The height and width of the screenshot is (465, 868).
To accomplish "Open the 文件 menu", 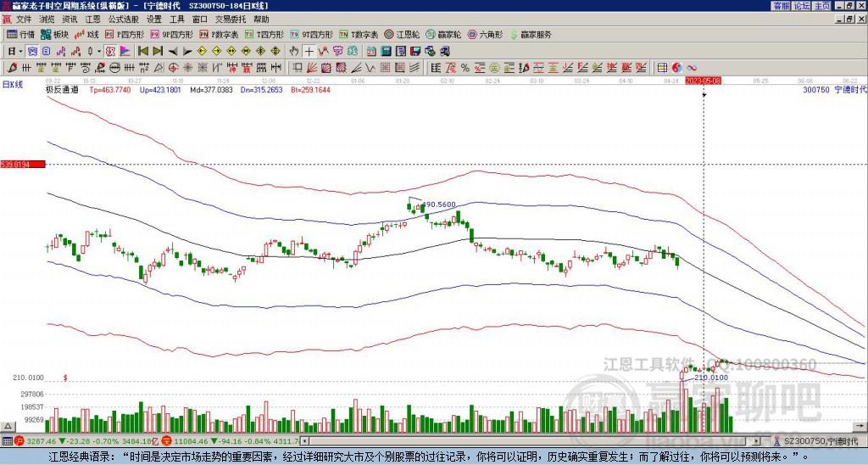I will pos(24,20).
